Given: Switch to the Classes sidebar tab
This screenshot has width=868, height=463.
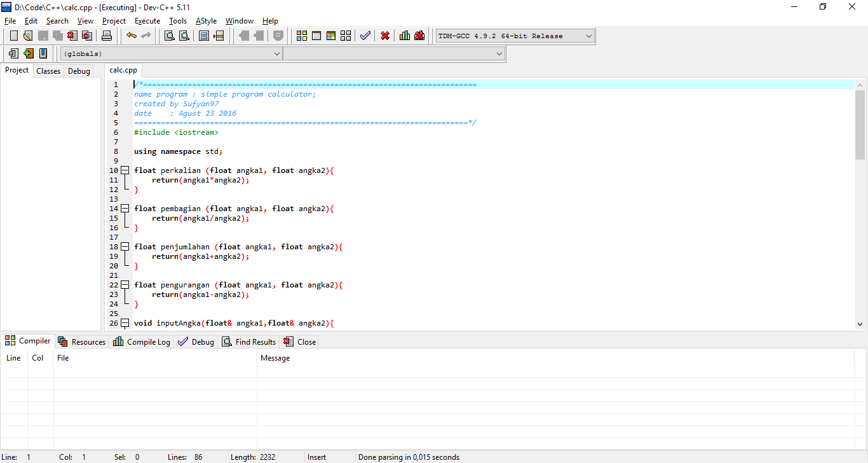Looking at the screenshot, I should 48,71.
